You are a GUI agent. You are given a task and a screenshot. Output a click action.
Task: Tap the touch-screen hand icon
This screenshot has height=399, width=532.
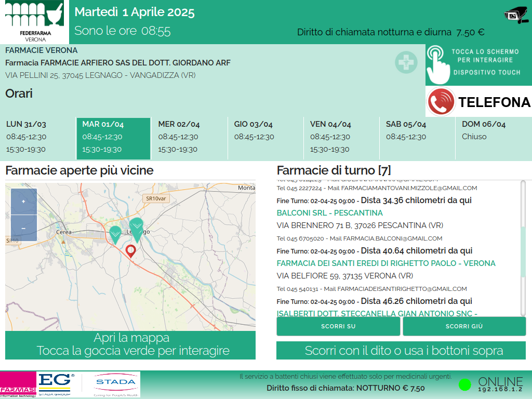(438, 64)
